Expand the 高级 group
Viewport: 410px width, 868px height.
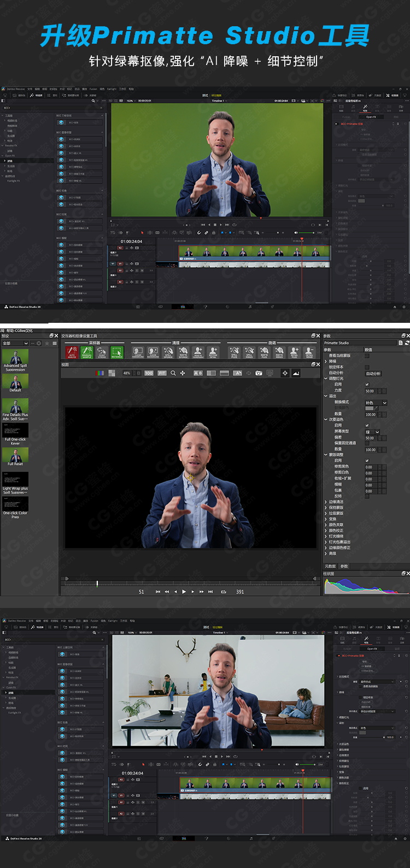point(326,553)
